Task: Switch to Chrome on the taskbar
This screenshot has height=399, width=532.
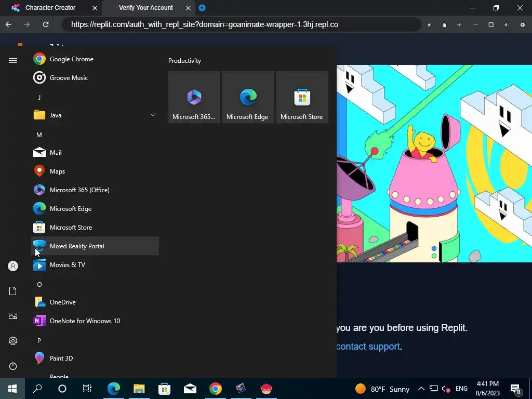Action: [x=216, y=389]
